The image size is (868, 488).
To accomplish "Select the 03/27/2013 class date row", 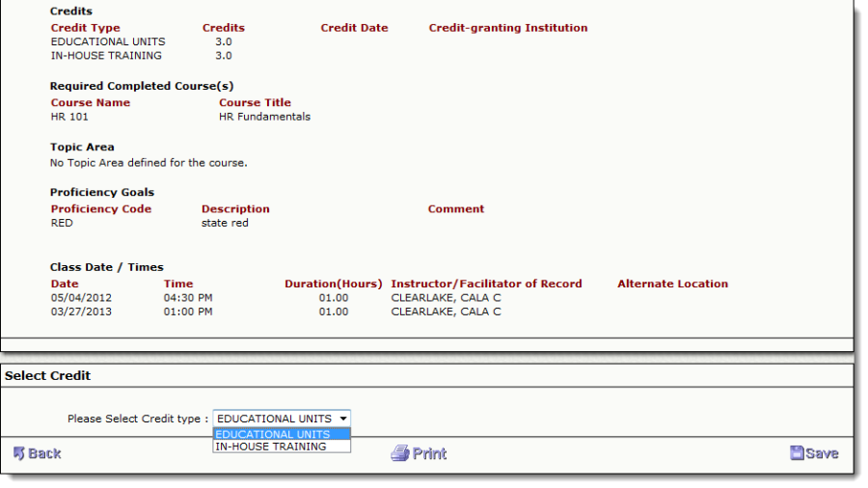I will tap(81, 312).
